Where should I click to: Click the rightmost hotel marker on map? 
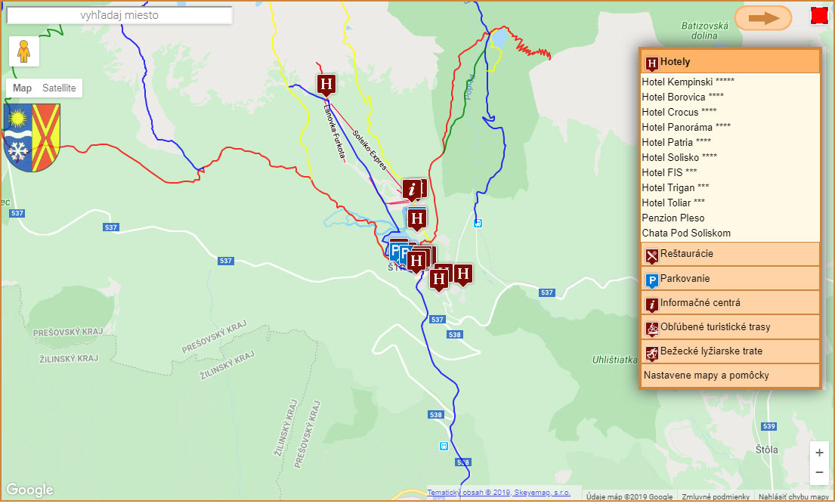[463, 275]
